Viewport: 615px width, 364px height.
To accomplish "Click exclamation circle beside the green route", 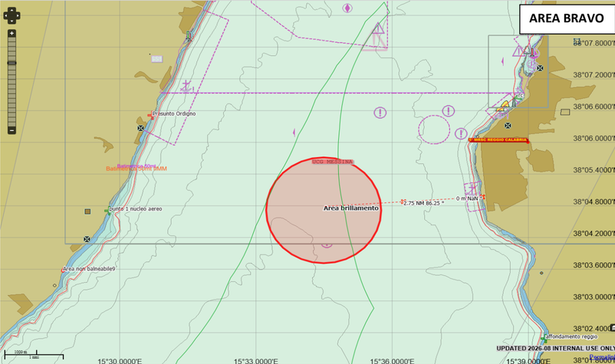I will [380, 113].
